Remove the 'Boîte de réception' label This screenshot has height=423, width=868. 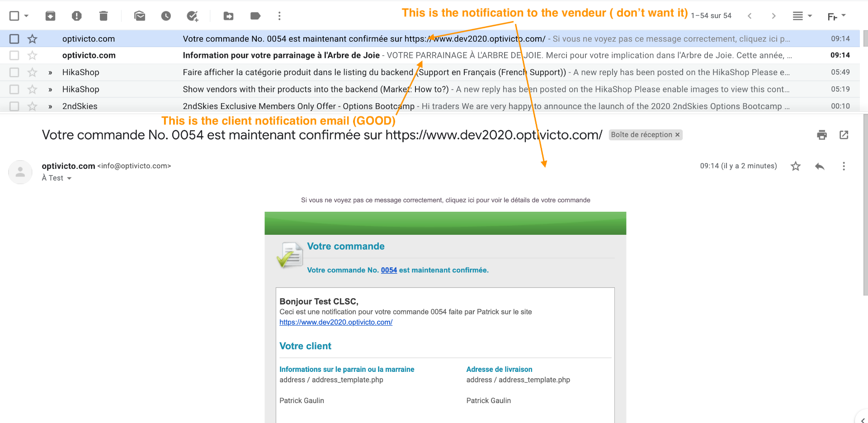(677, 135)
